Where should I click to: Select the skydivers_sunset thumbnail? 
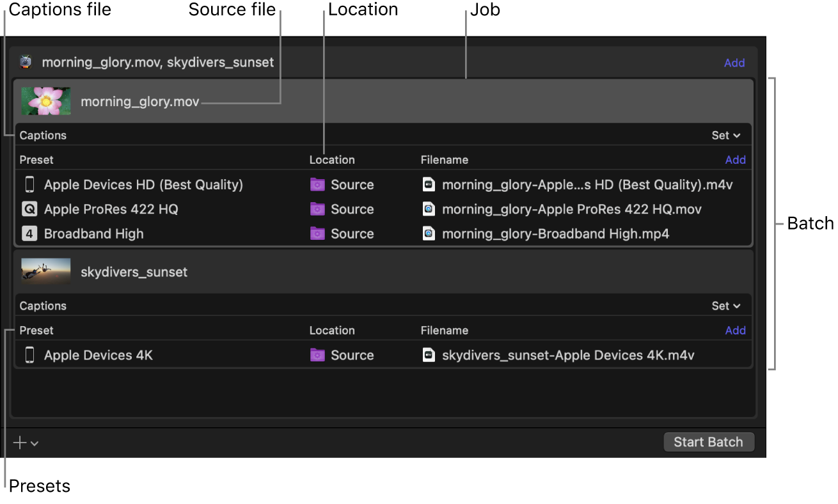pos(46,271)
